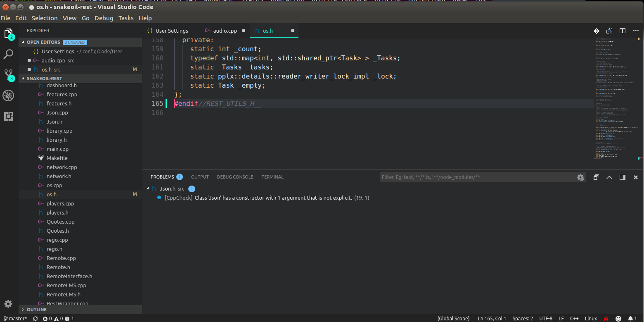Switch to the Debug Console panel tab

pos(235,177)
